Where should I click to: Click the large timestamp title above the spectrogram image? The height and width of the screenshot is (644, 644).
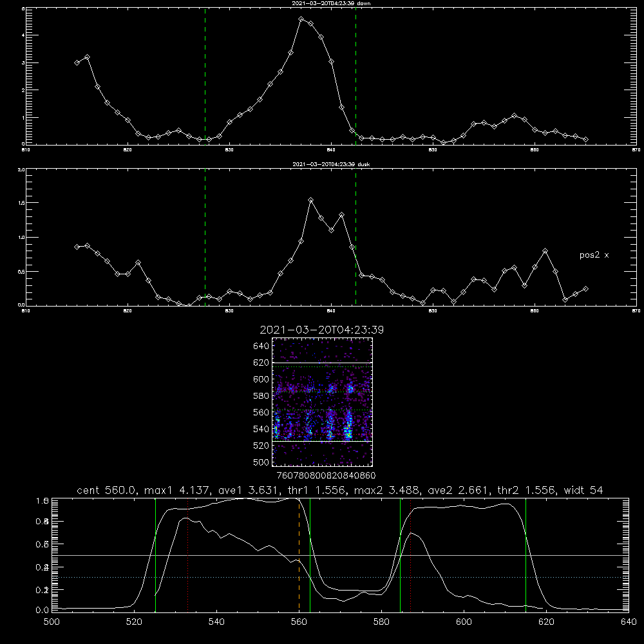(x=322, y=330)
